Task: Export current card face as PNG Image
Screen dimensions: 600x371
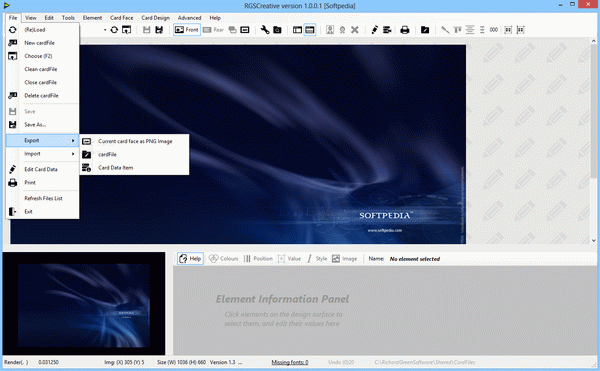Action: click(134, 141)
